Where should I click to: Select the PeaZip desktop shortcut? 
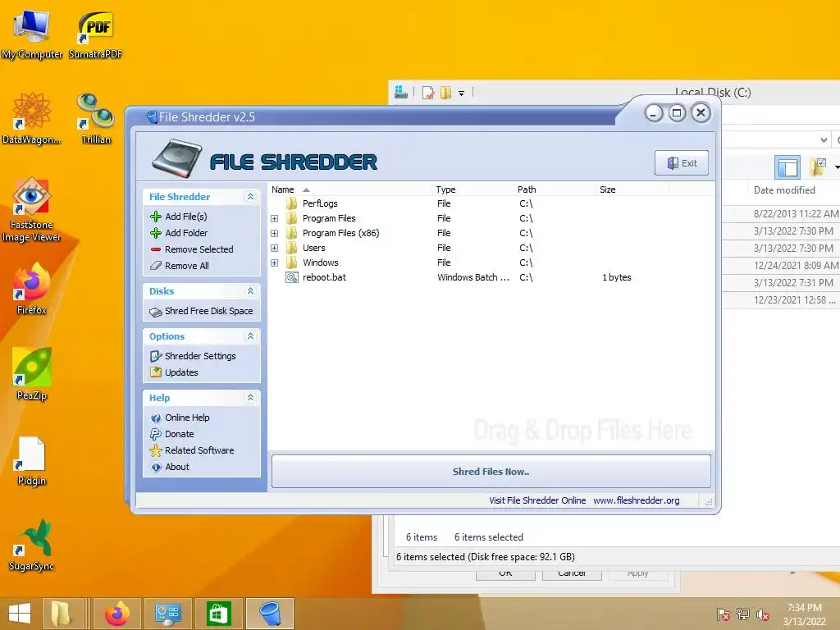click(x=32, y=374)
